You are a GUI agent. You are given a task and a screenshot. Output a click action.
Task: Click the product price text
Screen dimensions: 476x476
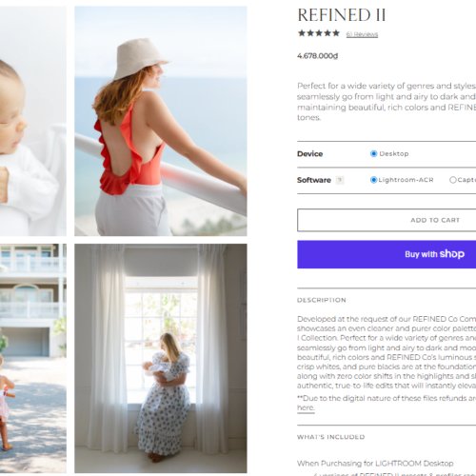pyautogui.click(x=318, y=56)
